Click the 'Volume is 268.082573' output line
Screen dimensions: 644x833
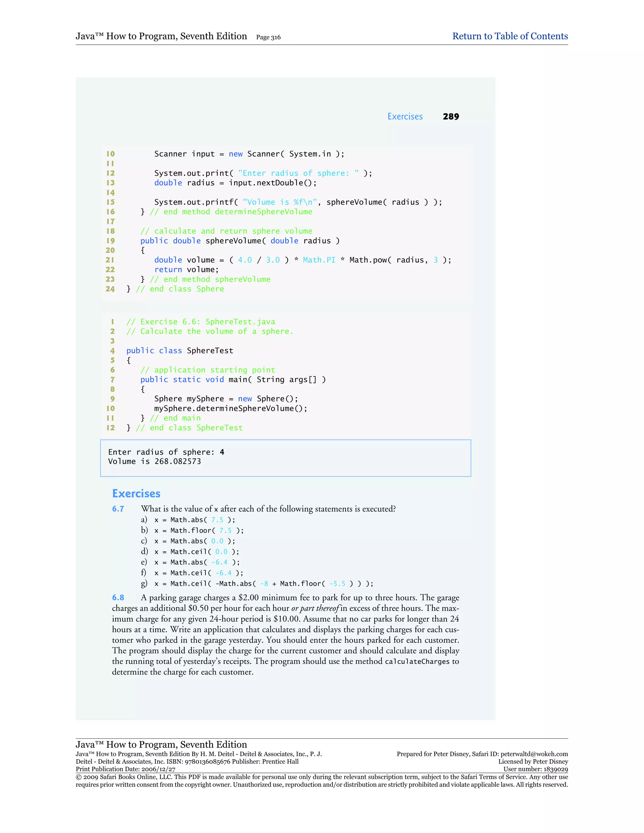click(x=154, y=461)
